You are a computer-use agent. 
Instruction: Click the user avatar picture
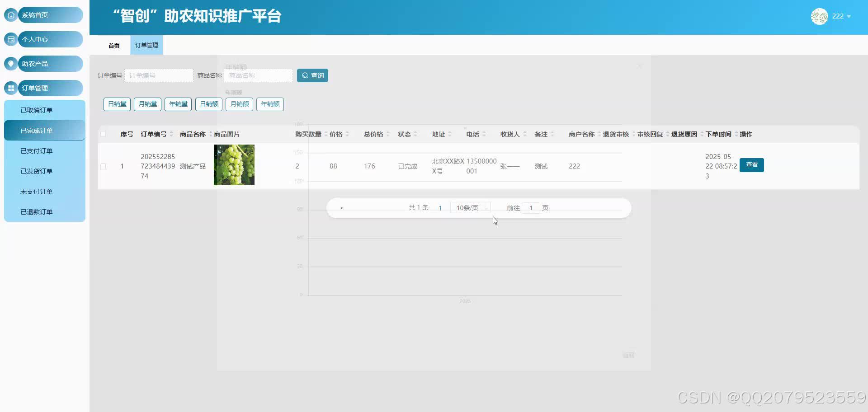pyautogui.click(x=819, y=16)
